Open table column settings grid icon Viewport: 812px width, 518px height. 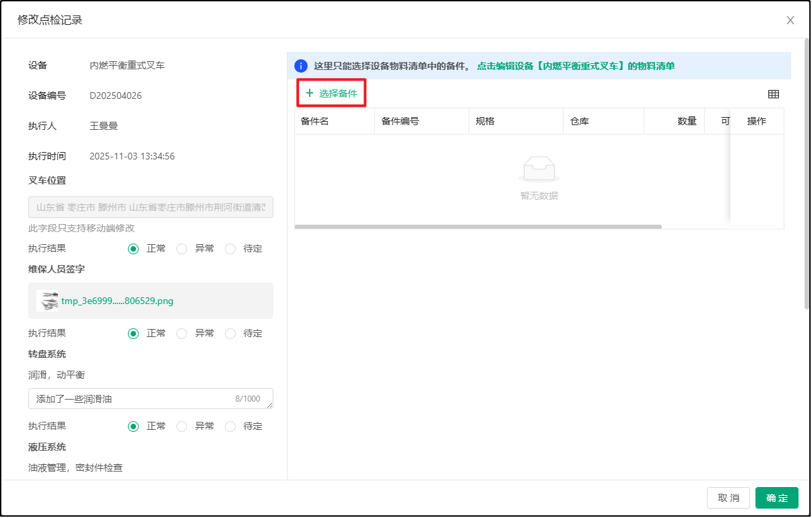pyautogui.click(x=773, y=94)
